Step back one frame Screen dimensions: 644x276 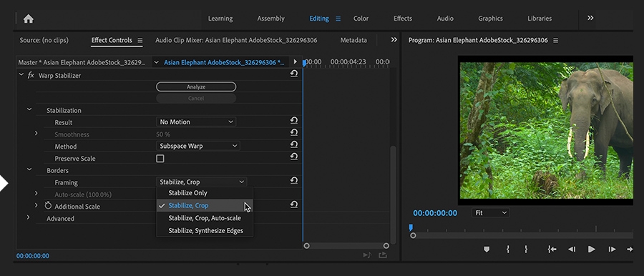[571, 249]
